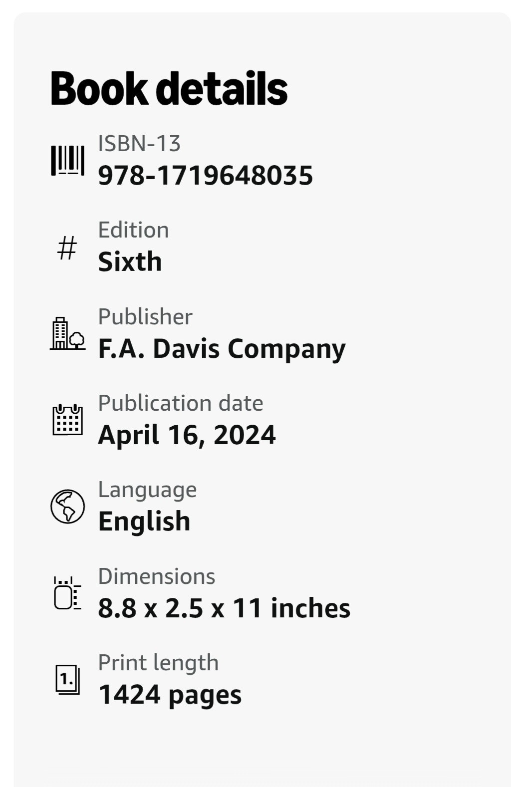Image resolution: width=532 pixels, height=787 pixels.
Task: Click the English language value
Action: click(x=144, y=522)
